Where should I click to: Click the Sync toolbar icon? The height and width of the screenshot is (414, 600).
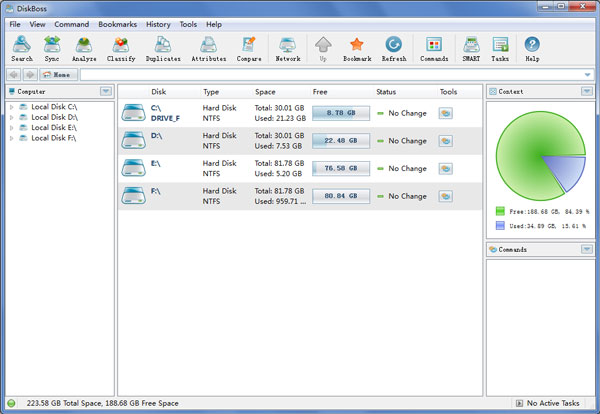(x=52, y=48)
